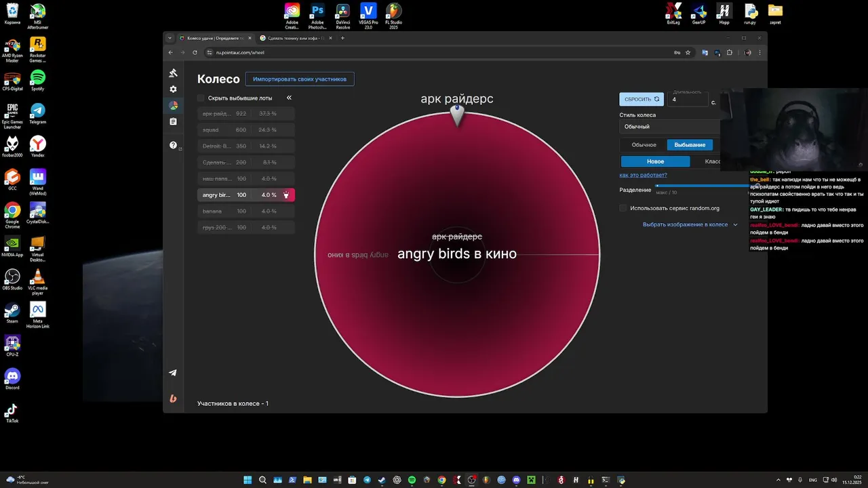
Task: Select the Detroit: B... lot row
Action: 246,146
